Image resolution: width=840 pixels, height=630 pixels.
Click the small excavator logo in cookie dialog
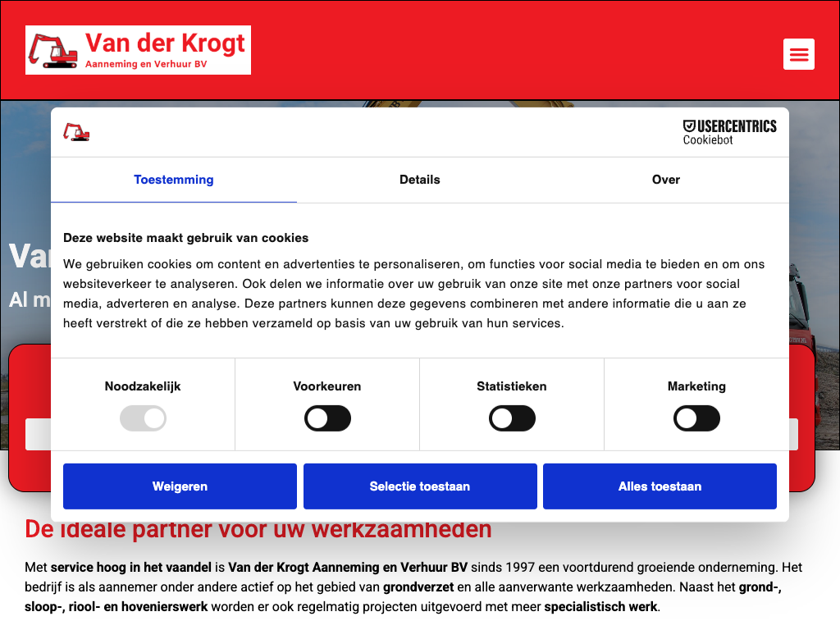[x=76, y=132]
